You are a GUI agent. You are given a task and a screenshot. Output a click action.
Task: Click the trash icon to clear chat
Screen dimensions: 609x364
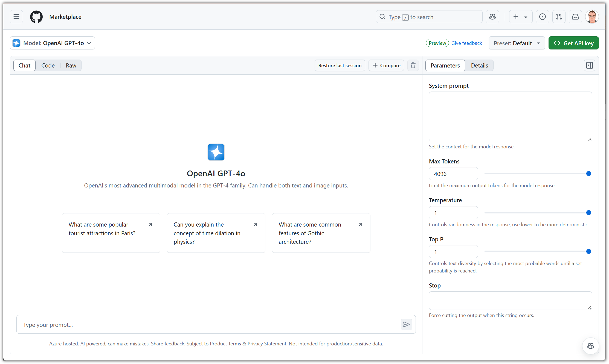[413, 65]
